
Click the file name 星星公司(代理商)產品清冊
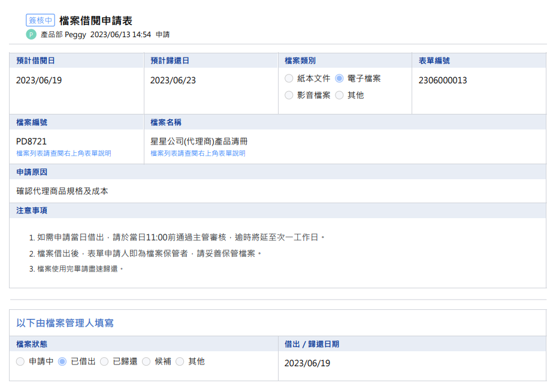[x=199, y=141]
